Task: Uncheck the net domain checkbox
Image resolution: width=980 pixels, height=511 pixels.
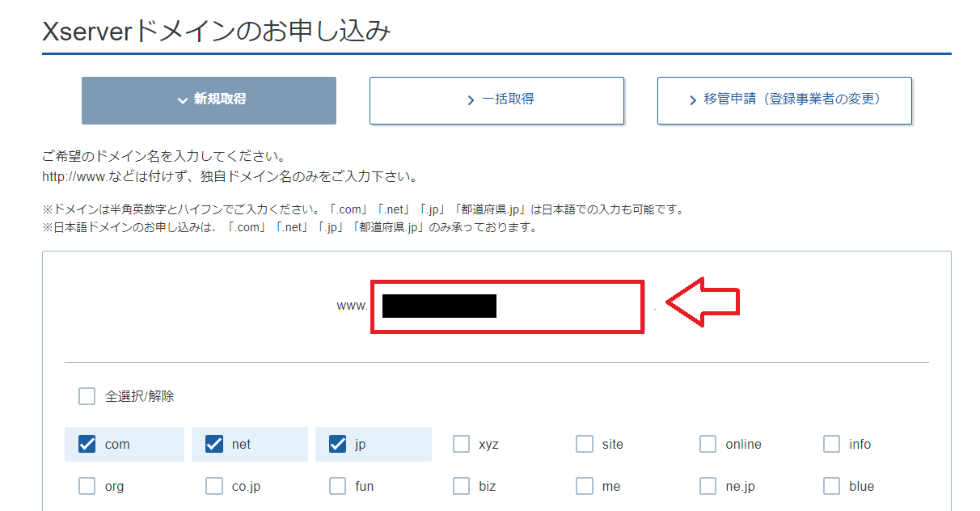Action: 214,444
